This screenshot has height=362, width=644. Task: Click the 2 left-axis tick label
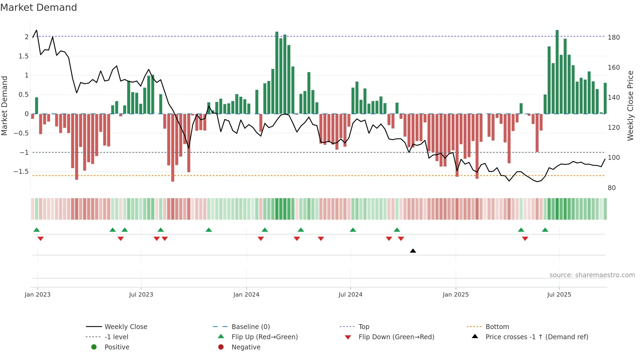27,37
